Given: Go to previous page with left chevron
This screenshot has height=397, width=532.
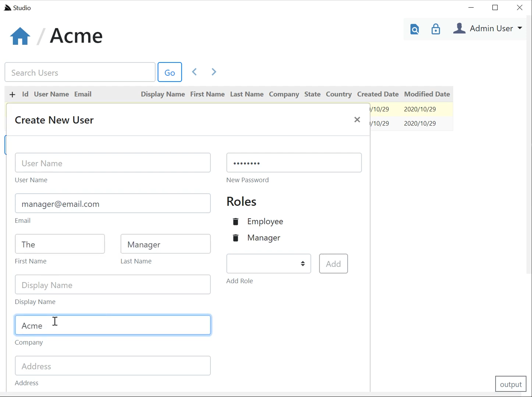Looking at the screenshot, I should click(195, 72).
